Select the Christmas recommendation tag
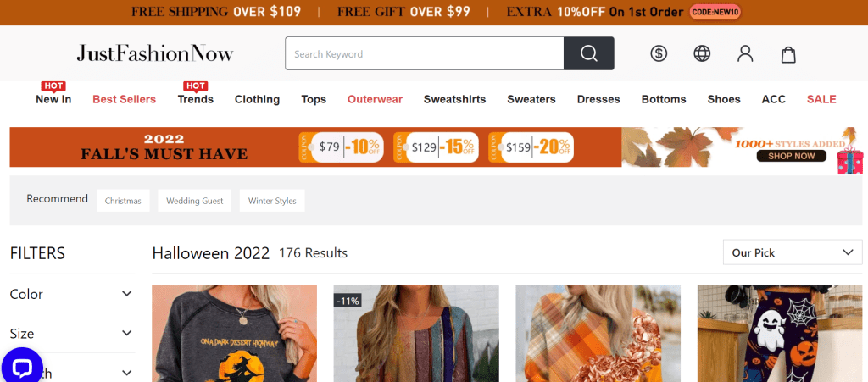 pyautogui.click(x=123, y=201)
